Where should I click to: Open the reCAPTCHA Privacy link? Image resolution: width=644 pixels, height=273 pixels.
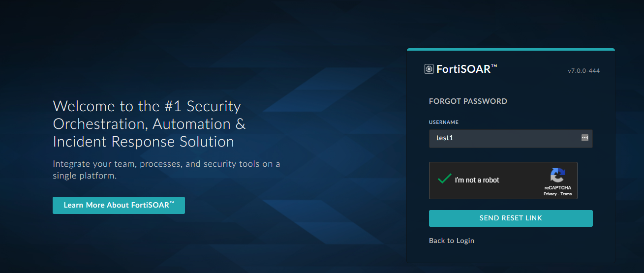pos(550,194)
